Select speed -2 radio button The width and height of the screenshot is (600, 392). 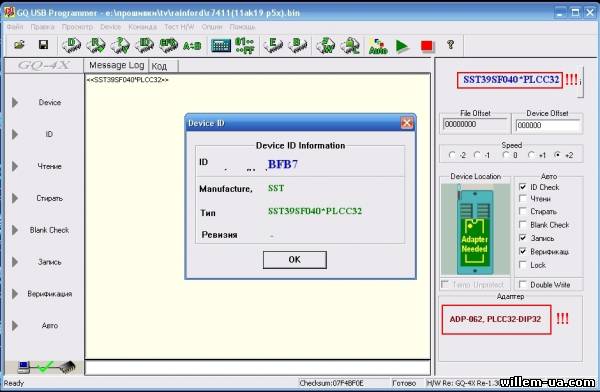click(452, 155)
